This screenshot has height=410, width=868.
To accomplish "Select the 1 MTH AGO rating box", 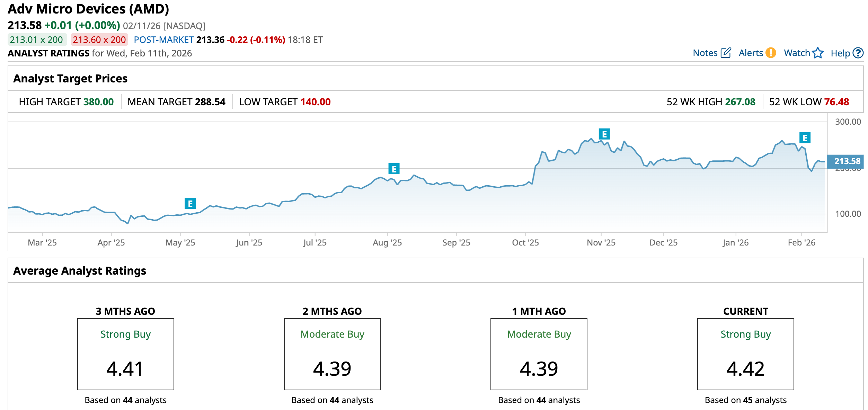I will pyautogui.click(x=539, y=354).
